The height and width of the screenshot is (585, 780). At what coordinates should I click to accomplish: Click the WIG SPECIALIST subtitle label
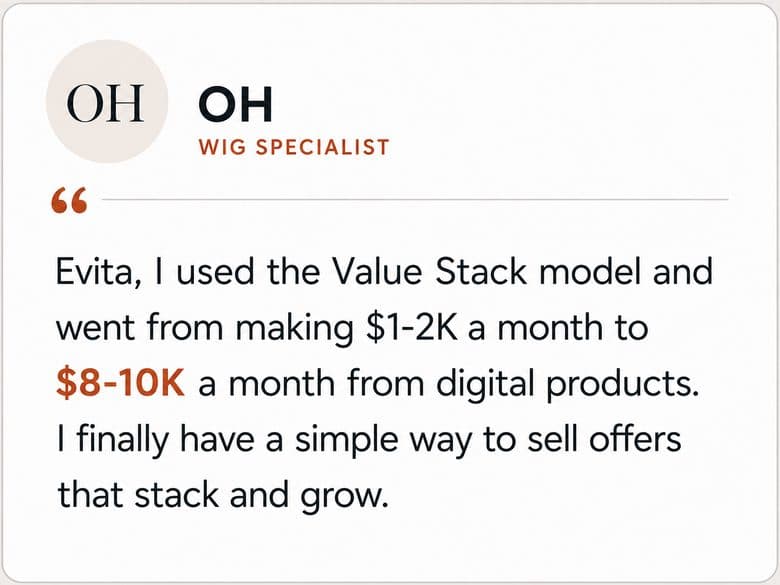coord(294,148)
